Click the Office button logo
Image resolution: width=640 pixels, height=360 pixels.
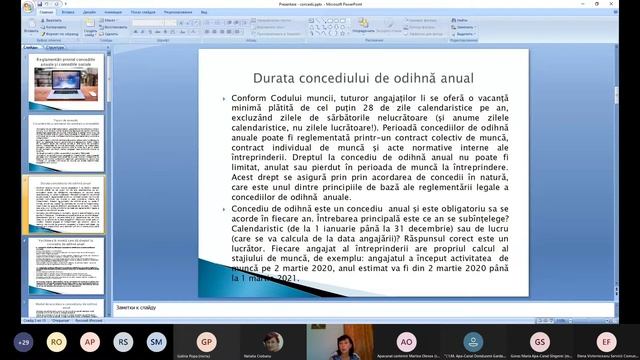tap(28, 7)
